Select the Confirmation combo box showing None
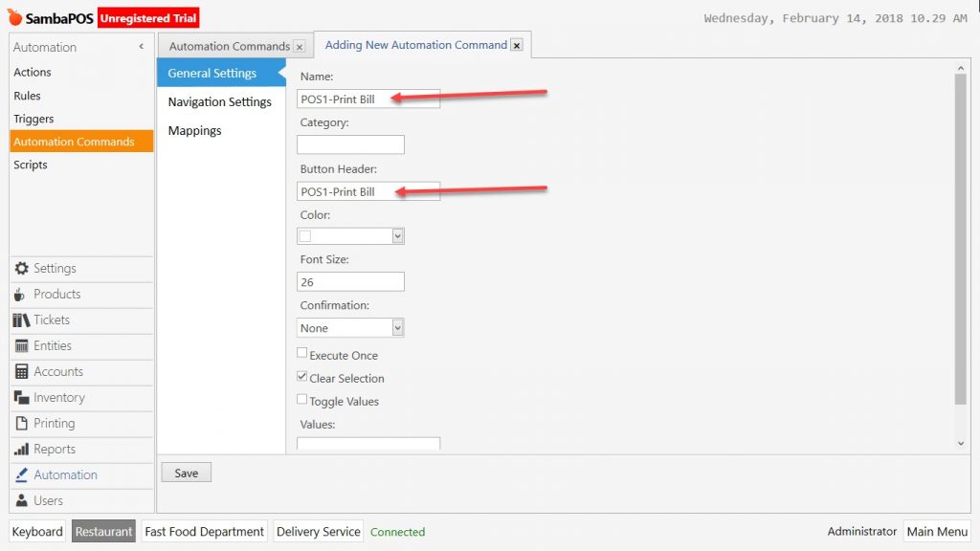 [350, 328]
